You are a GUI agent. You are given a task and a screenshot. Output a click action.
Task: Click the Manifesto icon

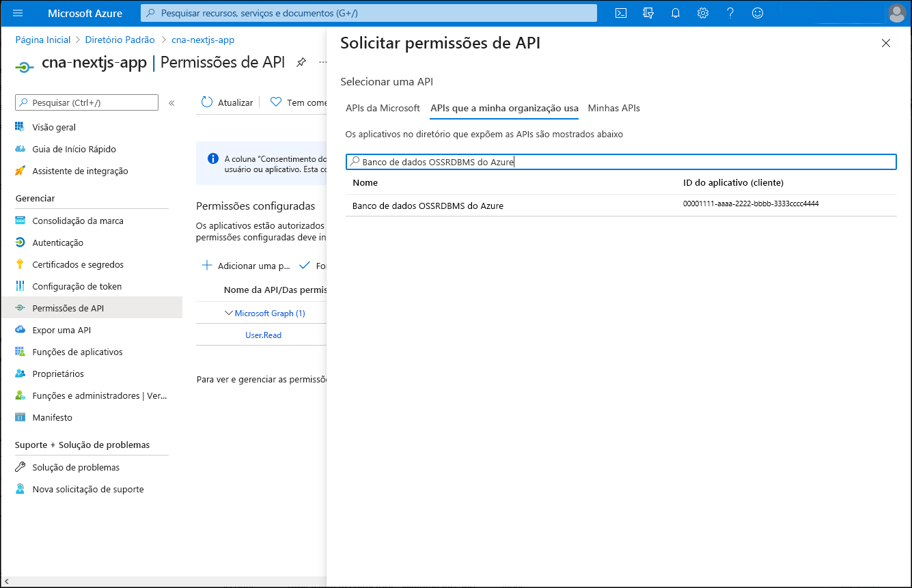(20, 417)
